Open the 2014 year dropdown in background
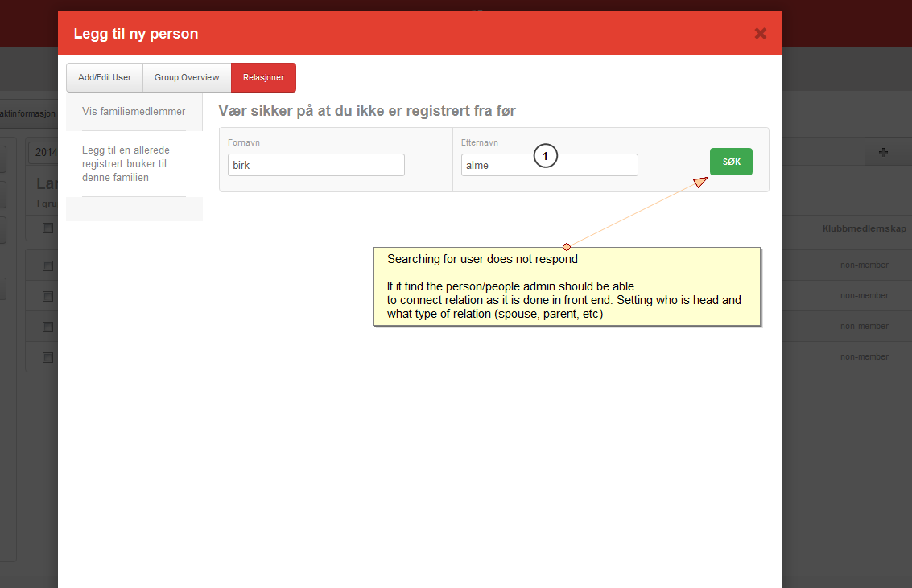Viewport: 912px width, 588px height. (43, 152)
